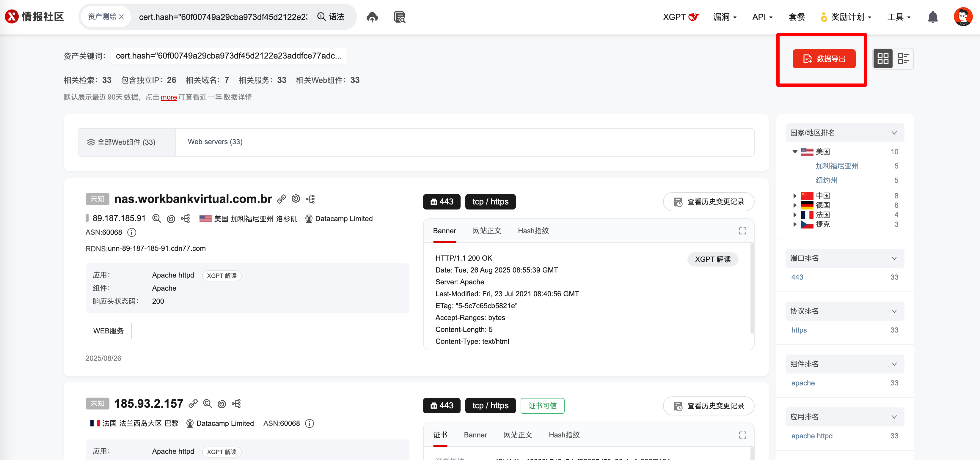Expand Banner panel to fullscreen in first result
Screen dimensions: 980x460
742,231
